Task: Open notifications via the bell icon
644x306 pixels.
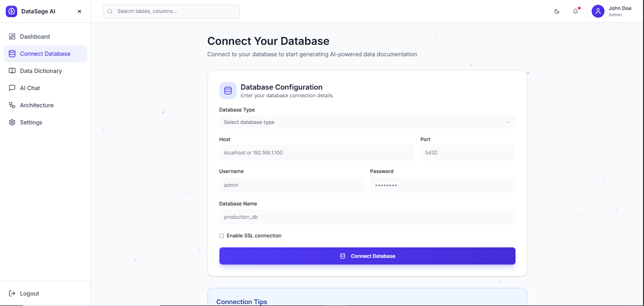Action: [x=575, y=11]
